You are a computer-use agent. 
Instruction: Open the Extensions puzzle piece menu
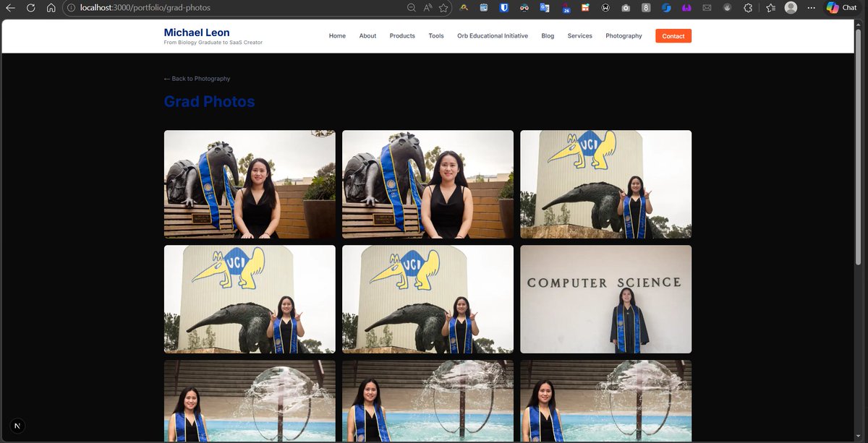pyautogui.click(x=749, y=8)
